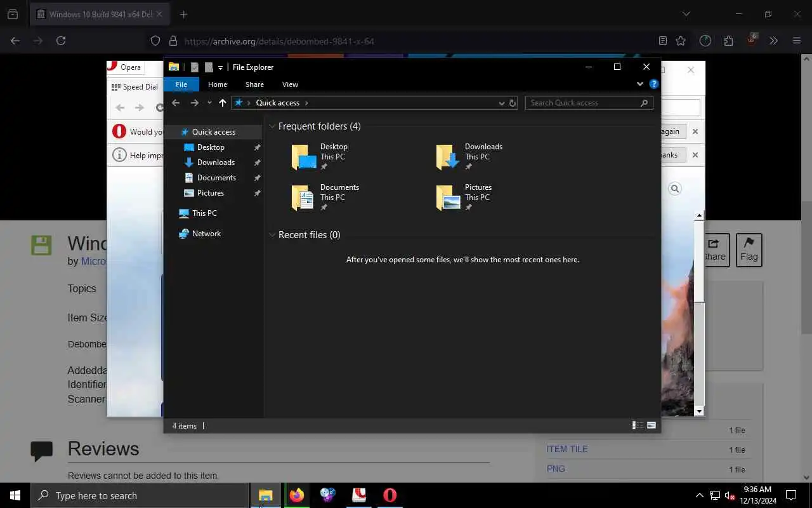The image size is (812, 508).
Task: Select the Desktop folder icon in Frequent folders
Action: tap(304, 157)
